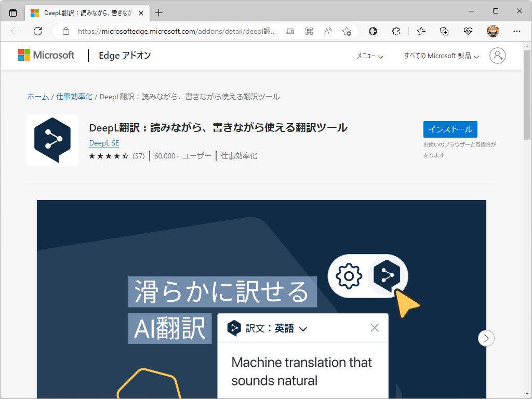Open Collections from the toolbar
The height and width of the screenshot is (399, 532).
click(x=444, y=31)
